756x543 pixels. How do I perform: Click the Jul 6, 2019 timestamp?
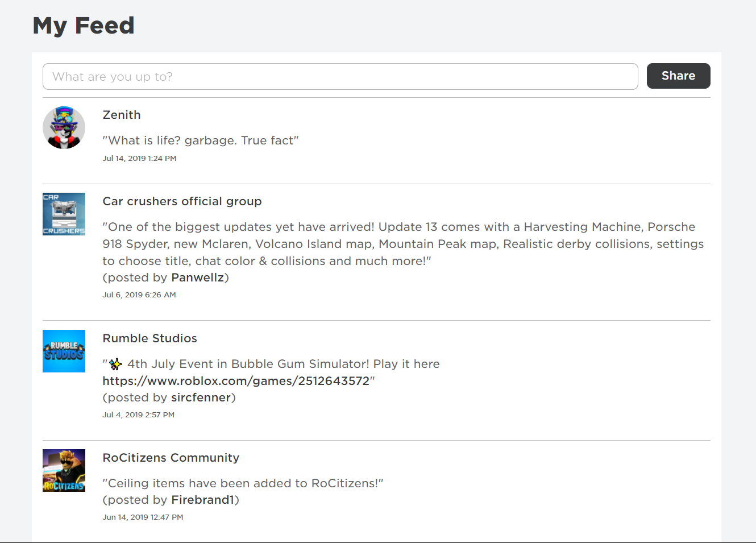point(139,295)
